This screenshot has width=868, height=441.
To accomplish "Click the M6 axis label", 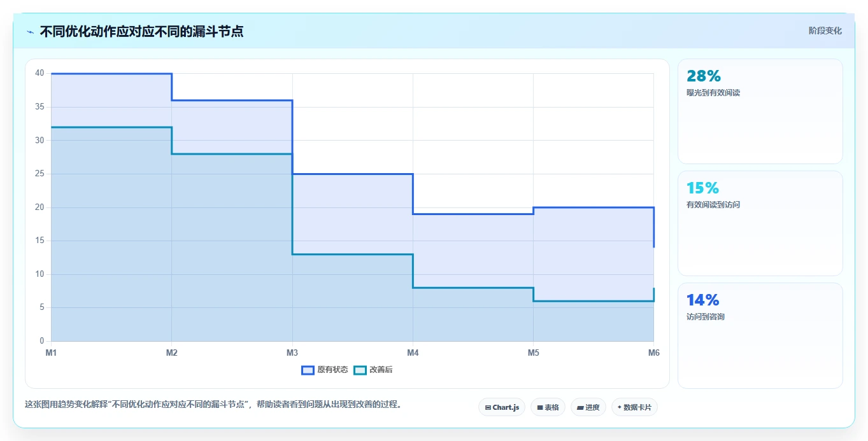I will [653, 353].
